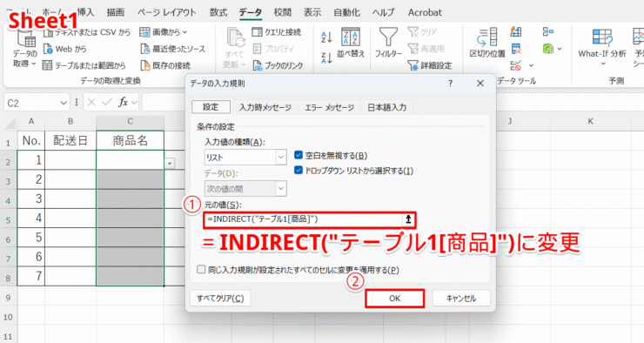Sort descending with the Z→A icon

coord(326,58)
